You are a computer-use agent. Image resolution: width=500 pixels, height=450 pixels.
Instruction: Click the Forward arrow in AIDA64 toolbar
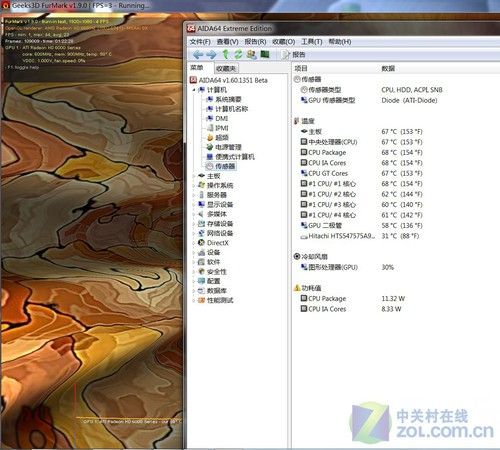211,54
